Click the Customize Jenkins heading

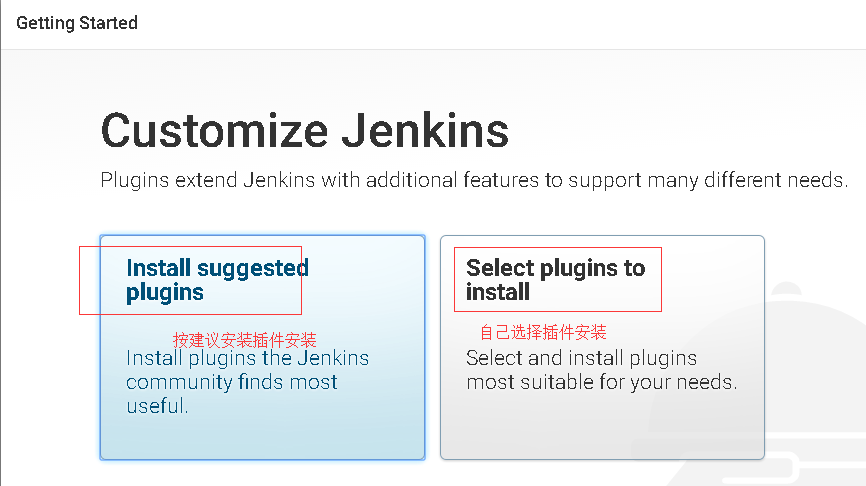[305, 131]
